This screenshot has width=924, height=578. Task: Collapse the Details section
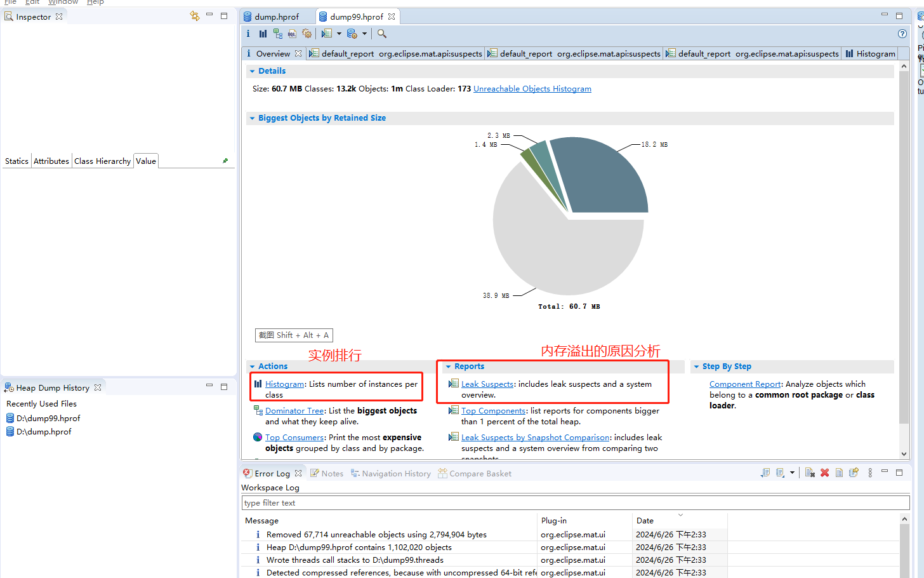(253, 71)
